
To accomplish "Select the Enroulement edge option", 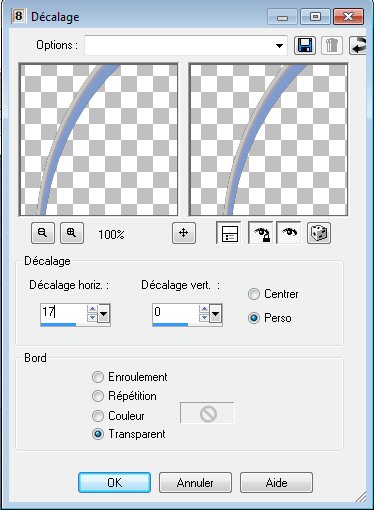I will coord(98,377).
